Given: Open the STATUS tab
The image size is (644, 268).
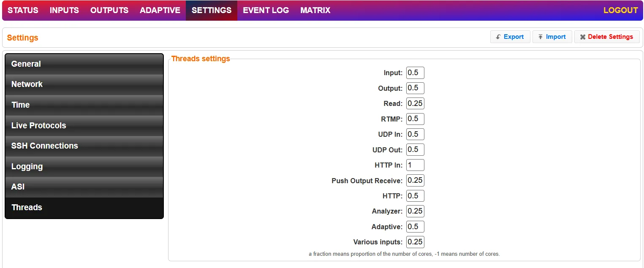Looking at the screenshot, I should point(23,10).
